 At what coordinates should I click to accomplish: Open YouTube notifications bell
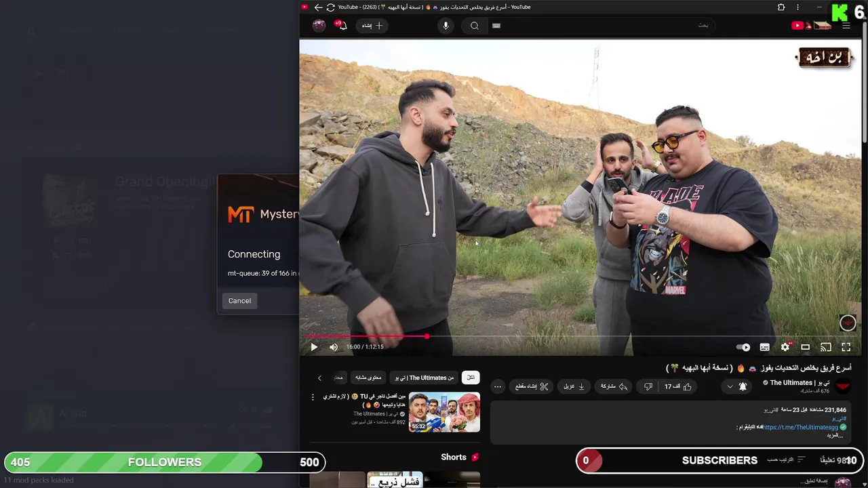tap(341, 26)
